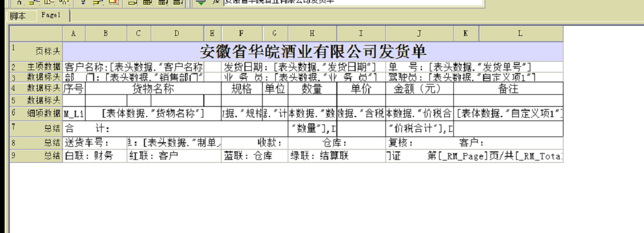Select column L header
Image resolution: width=644 pixels, height=233 pixels.
point(520,34)
